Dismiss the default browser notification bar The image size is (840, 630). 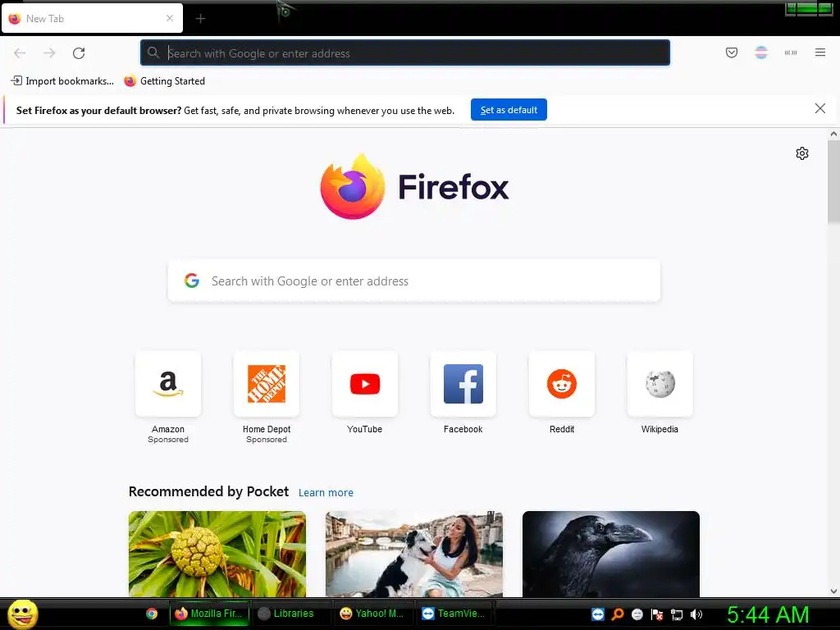[x=819, y=109]
